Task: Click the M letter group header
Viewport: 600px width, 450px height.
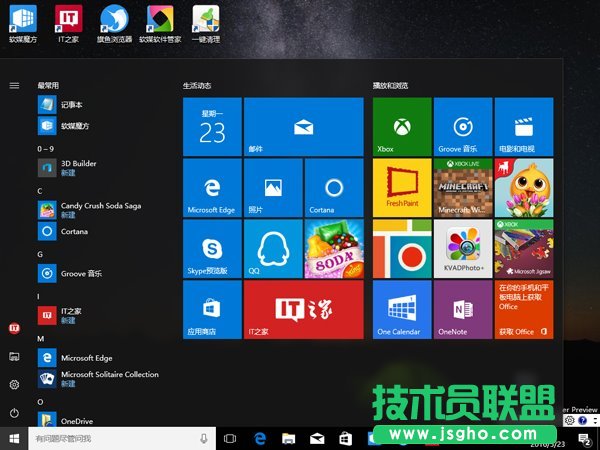Action: coord(41,339)
